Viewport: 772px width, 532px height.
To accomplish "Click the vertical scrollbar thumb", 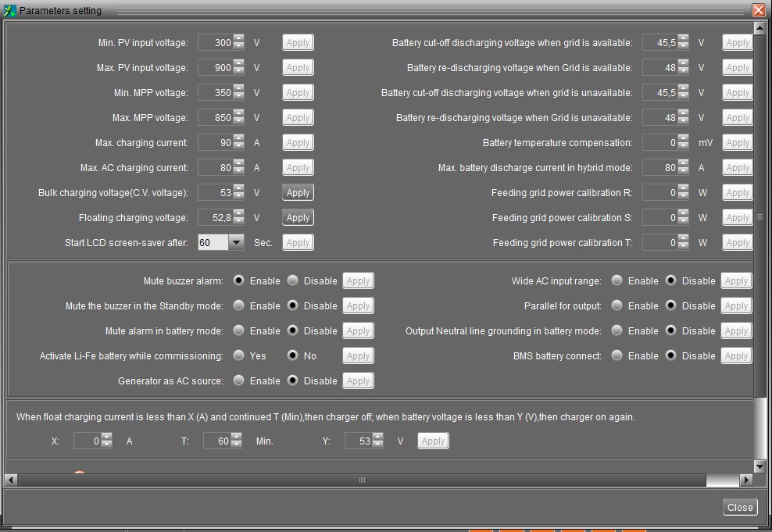I will 759,216.
